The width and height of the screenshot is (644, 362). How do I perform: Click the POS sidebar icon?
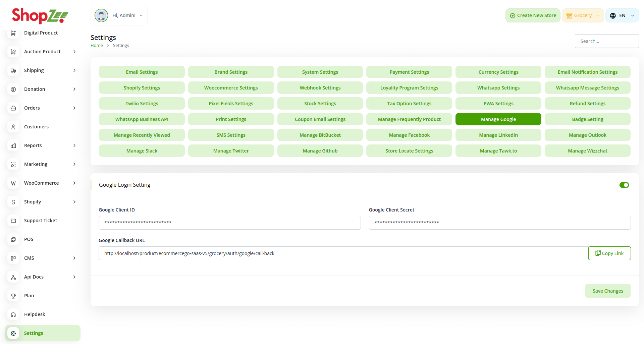[13, 239]
